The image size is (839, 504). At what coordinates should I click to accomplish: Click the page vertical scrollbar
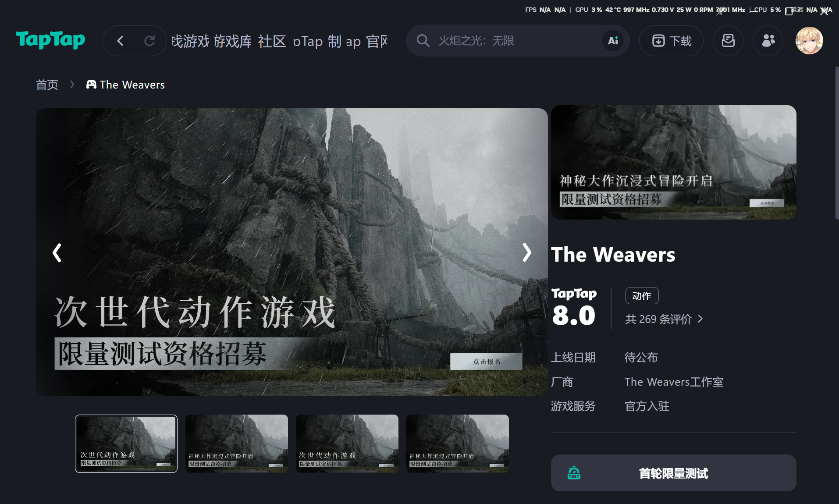pyautogui.click(x=837, y=143)
